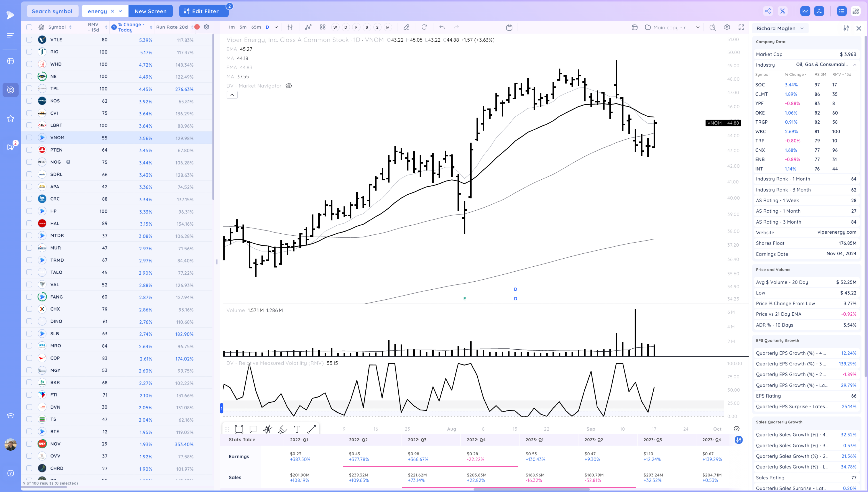The width and height of the screenshot is (868, 492).
Task: Select the text annotation tool
Action: click(297, 429)
